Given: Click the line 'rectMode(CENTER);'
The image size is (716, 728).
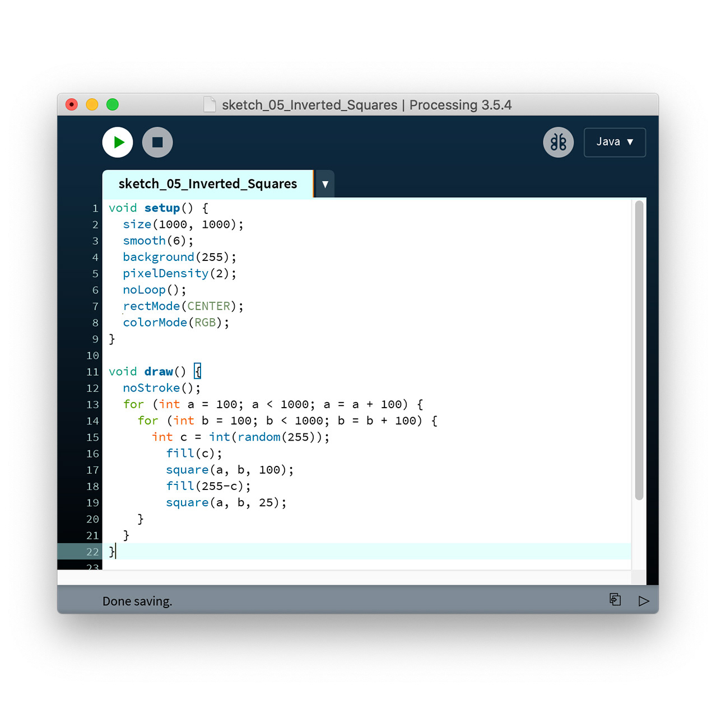Looking at the screenshot, I should pos(183,306).
